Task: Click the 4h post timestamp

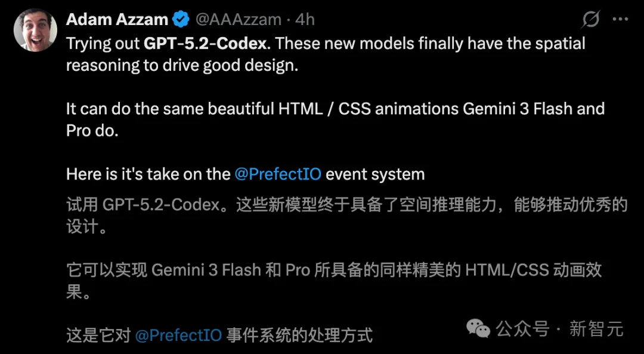Action: coord(305,19)
